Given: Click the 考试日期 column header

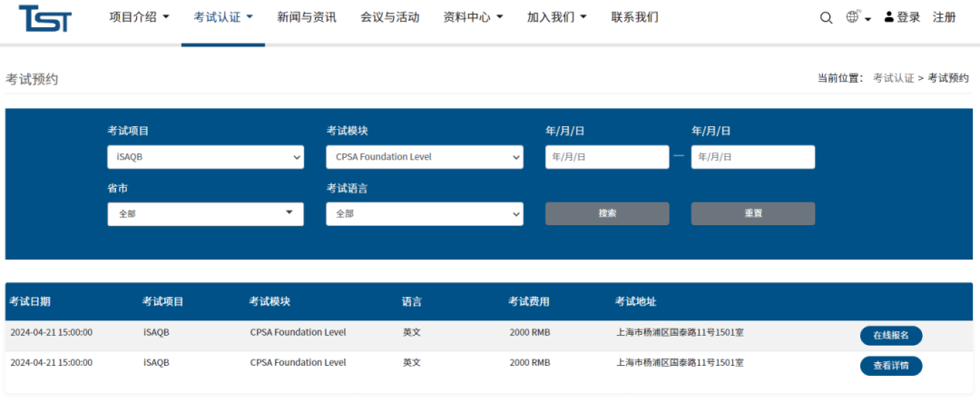Looking at the screenshot, I should [x=30, y=301].
